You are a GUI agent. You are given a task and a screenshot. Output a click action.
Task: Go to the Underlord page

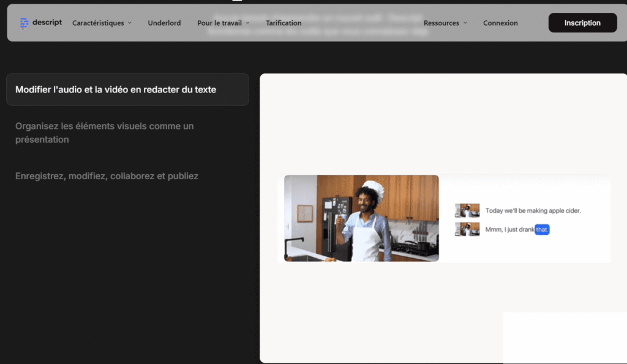(164, 23)
